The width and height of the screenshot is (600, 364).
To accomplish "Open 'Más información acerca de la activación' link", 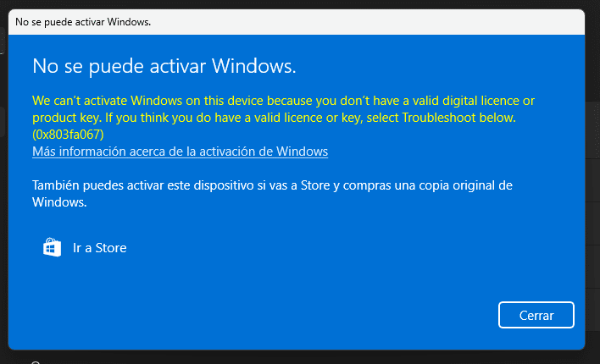I will [180, 152].
